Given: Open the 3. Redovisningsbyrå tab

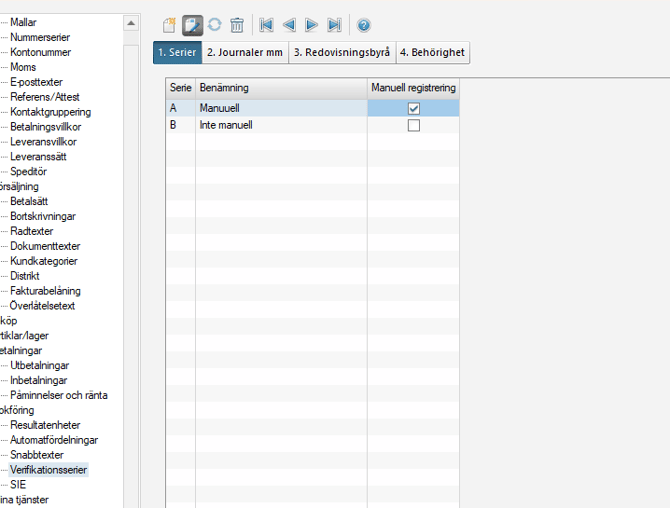Looking at the screenshot, I should pyautogui.click(x=341, y=52).
